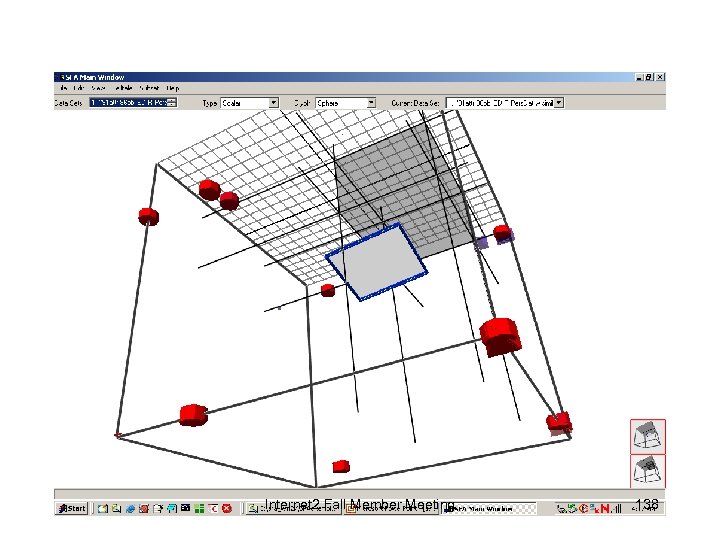This screenshot has width=720, height=540.
Task: Click the Data Sets spinner arrows
Action: tap(172, 102)
